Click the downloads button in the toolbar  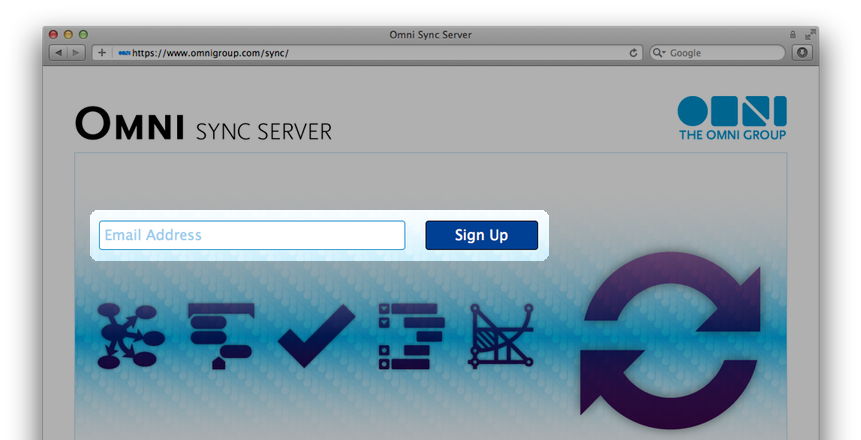[x=802, y=53]
